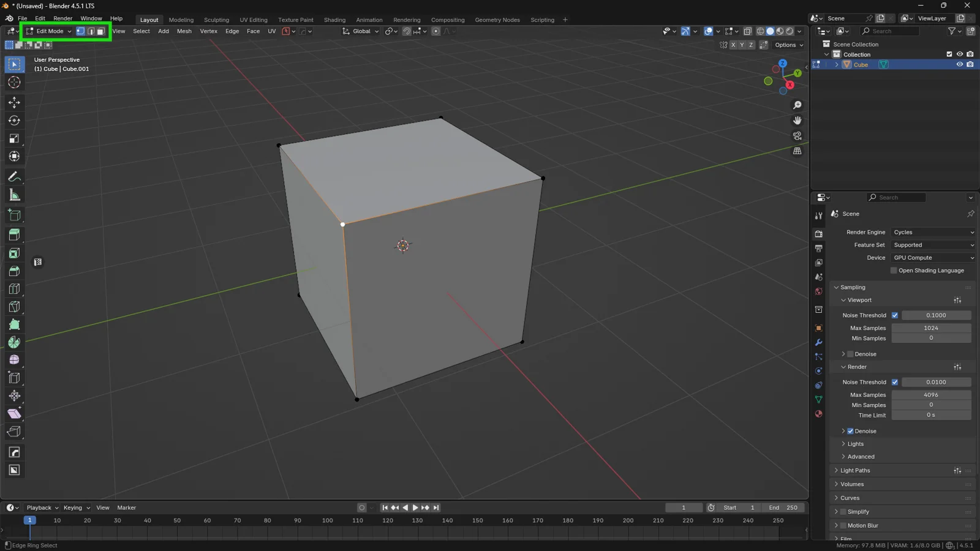Image resolution: width=980 pixels, height=551 pixels.
Task: Open the Material properties tab
Action: coord(818,414)
